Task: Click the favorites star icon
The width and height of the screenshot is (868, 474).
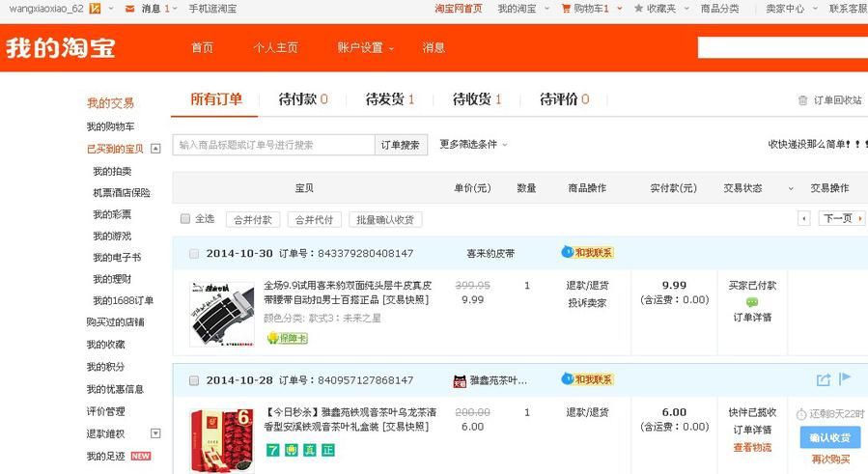Action: click(x=638, y=9)
